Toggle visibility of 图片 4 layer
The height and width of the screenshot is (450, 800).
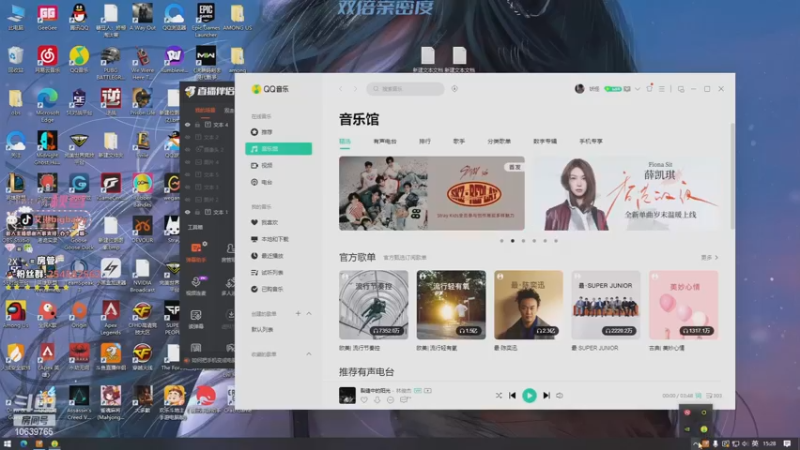188,162
